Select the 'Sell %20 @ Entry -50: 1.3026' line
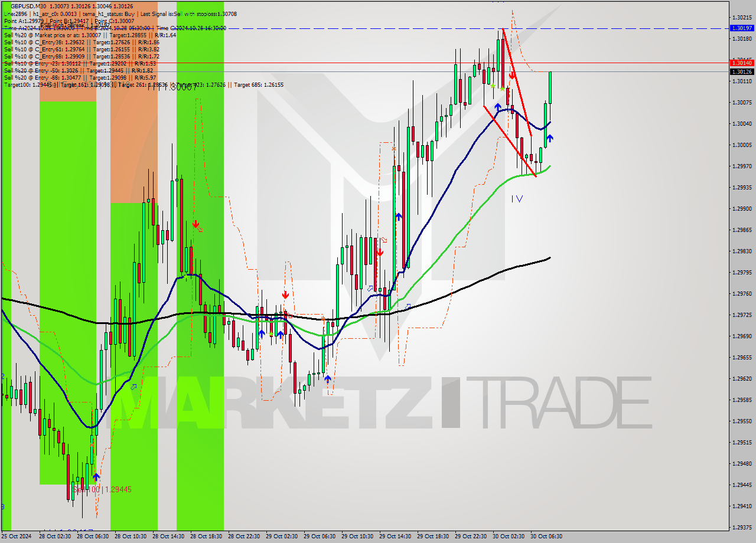756x543 pixels. (79, 70)
